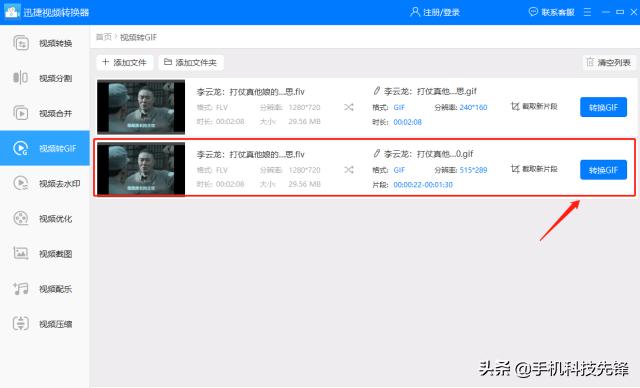640x388 pixels.
Task: Click the pencil rename icon on first file
Action: pos(376,91)
